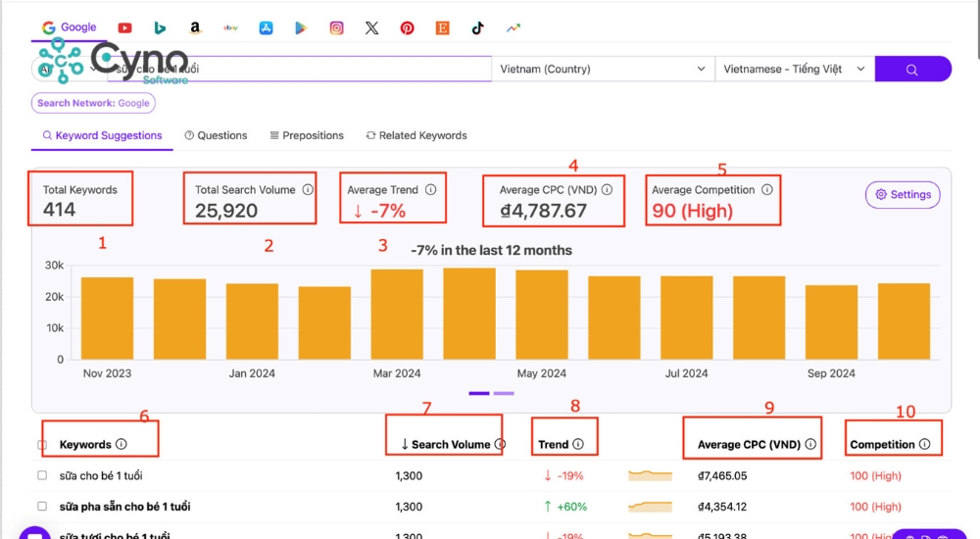Choose the Amazon platform icon

[x=195, y=28]
